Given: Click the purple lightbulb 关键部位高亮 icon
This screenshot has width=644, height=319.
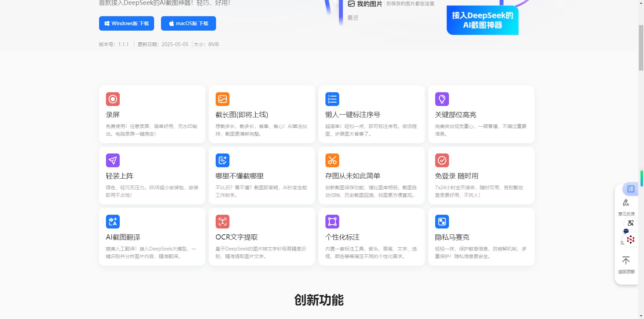Looking at the screenshot, I should pyautogui.click(x=442, y=99).
